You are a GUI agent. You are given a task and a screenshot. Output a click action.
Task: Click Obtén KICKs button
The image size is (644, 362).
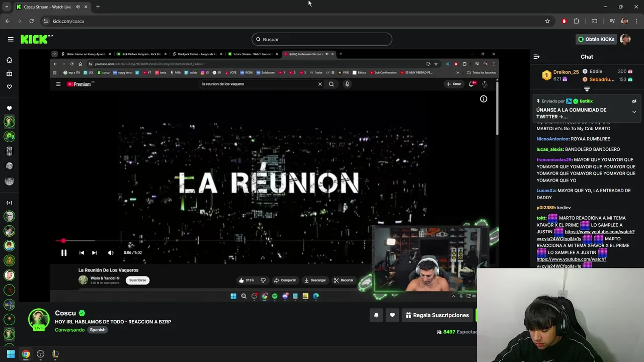click(596, 39)
